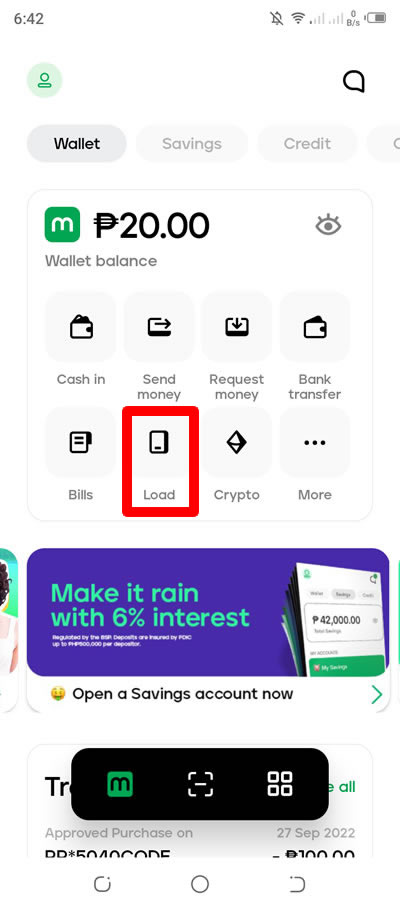Open the green chevron on savings banner
This screenshot has height=911, width=400.
tap(377, 694)
